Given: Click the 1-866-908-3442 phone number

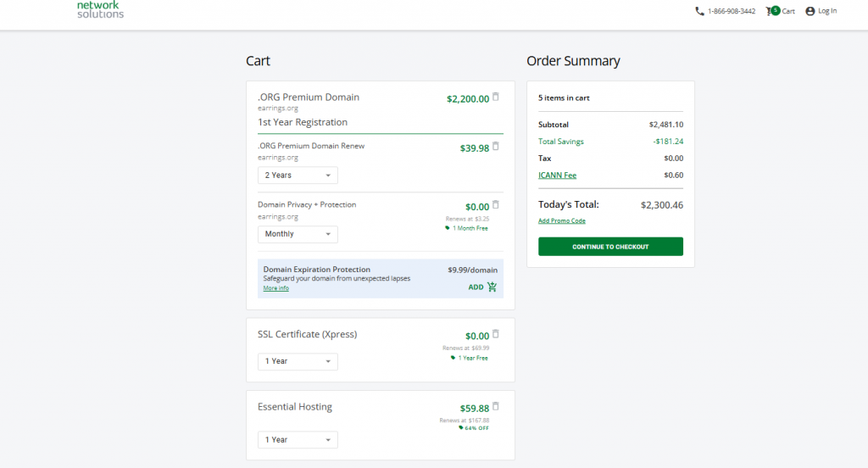Looking at the screenshot, I should tap(731, 11).
